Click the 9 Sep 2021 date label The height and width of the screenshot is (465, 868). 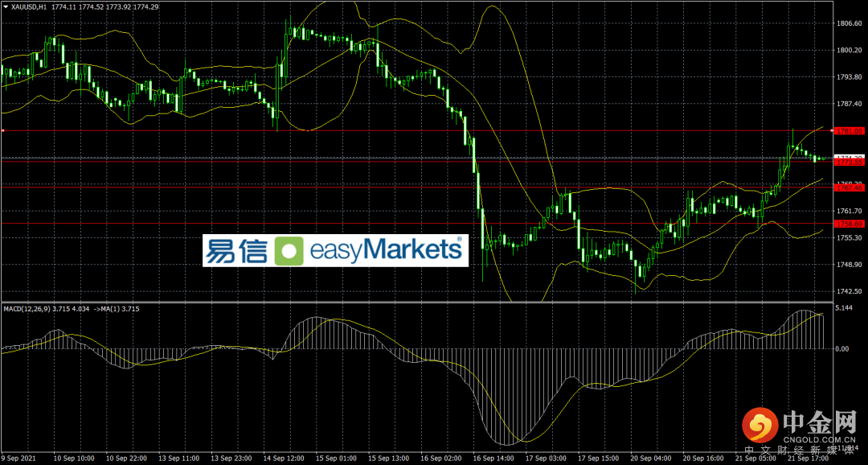pos(20,459)
